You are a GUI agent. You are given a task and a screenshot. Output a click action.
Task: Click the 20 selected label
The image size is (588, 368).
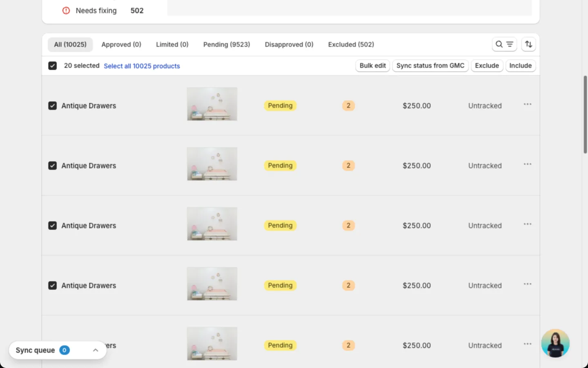82,65
